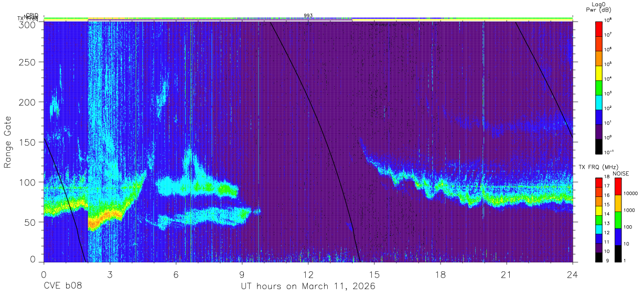Screen dimensions: 644x297
Task: Select the green segment of the NOISE colorbar
Action: coord(618,220)
